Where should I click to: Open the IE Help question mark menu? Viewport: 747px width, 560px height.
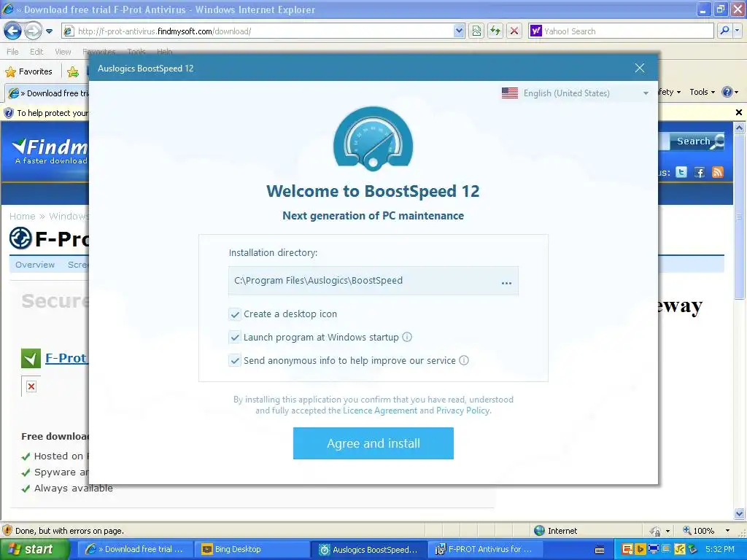[729, 93]
